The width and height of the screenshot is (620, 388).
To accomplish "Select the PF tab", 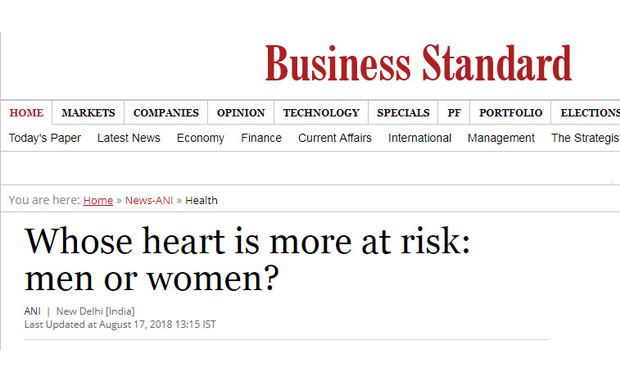I will (x=454, y=113).
